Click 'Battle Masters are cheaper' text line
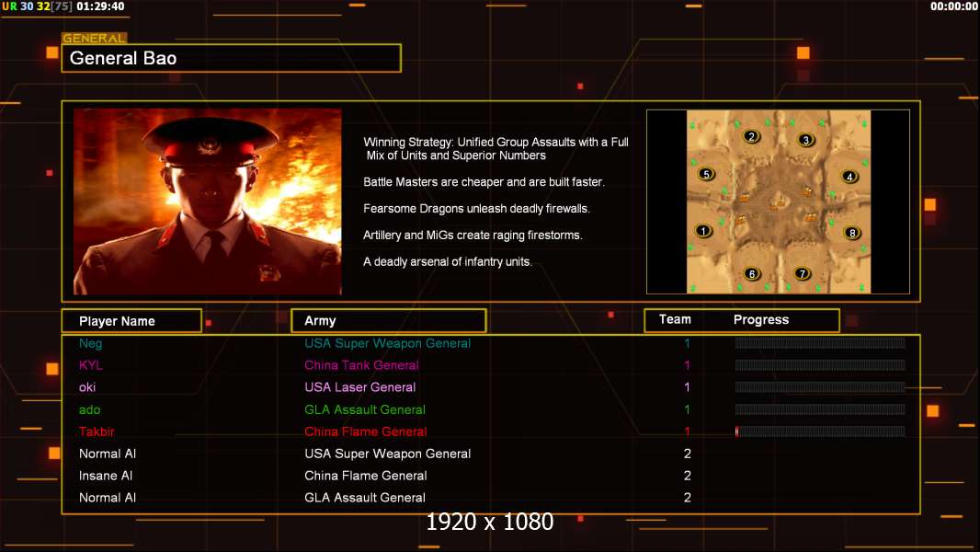 [x=484, y=182]
